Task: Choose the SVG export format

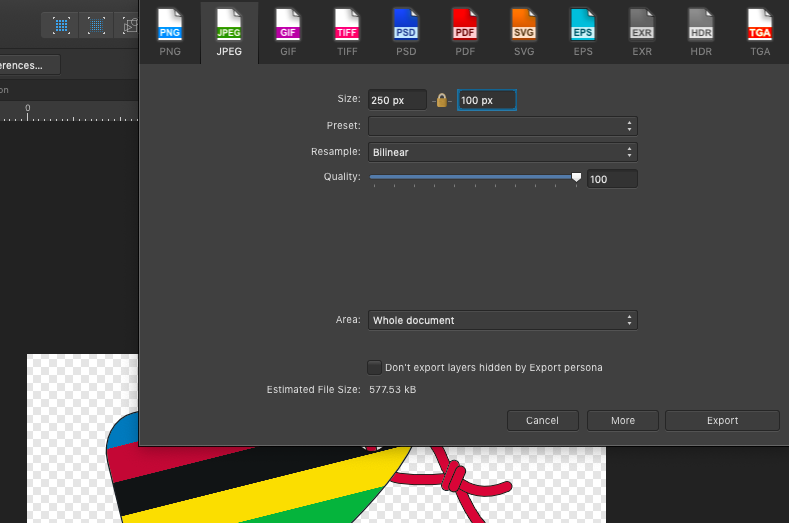Action: point(524,32)
